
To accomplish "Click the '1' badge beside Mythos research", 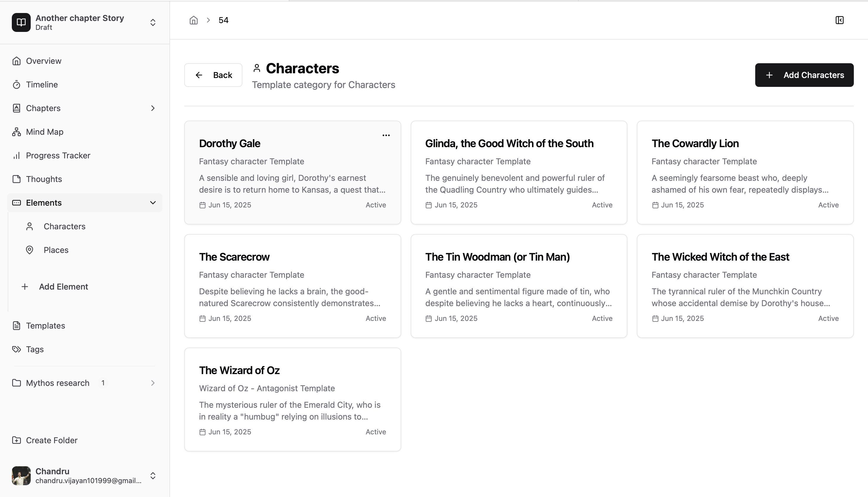I will tap(103, 383).
